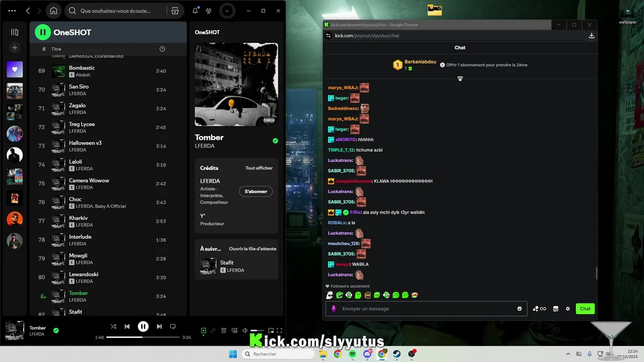Toggle repeat mode

click(173, 326)
